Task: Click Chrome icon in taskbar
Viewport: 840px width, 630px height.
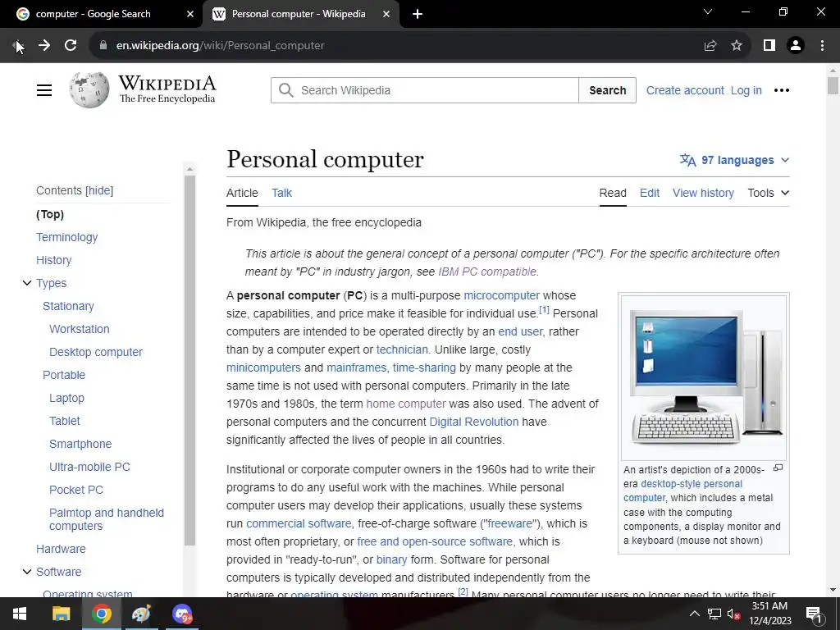Action: (x=101, y=614)
